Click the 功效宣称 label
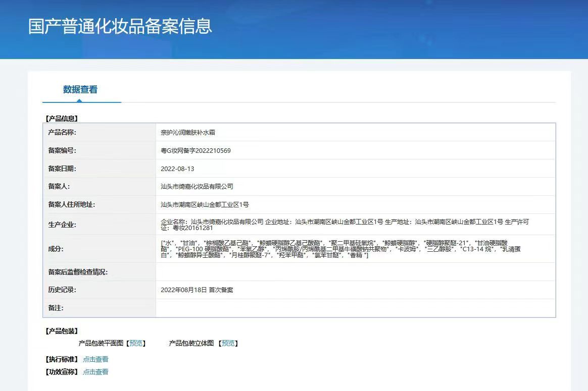588x391 pixels. click(62, 372)
